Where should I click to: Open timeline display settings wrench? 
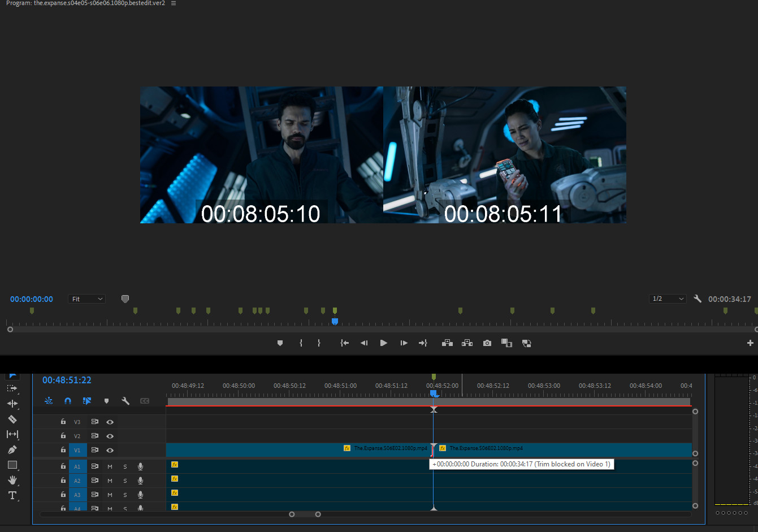pyautogui.click(x=125, y=401)
